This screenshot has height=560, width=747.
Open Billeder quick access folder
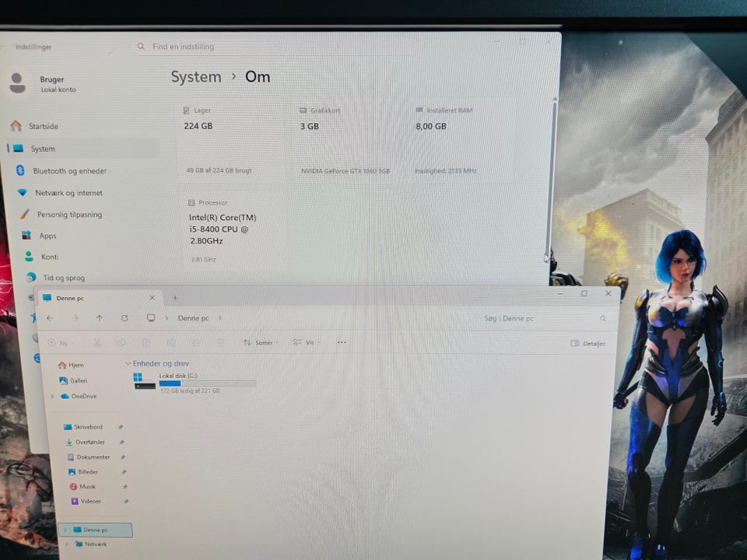point(83,472)
